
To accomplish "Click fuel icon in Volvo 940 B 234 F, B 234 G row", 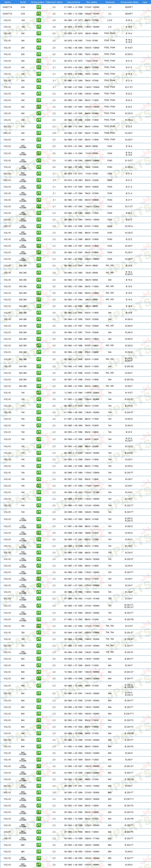I will (39, 693).
